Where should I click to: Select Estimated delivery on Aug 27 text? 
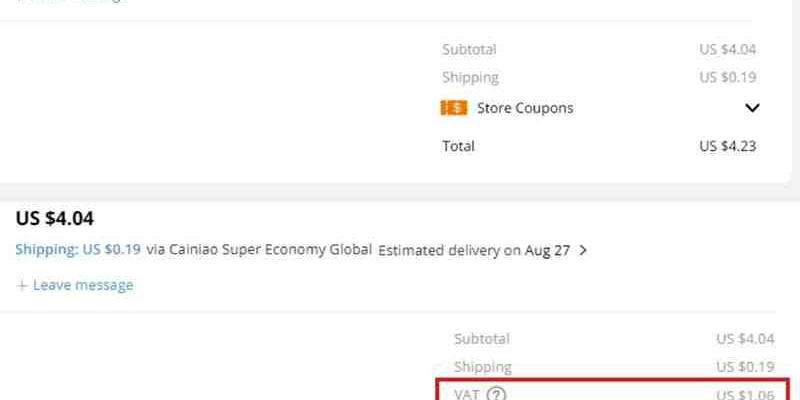coord(474,251)
